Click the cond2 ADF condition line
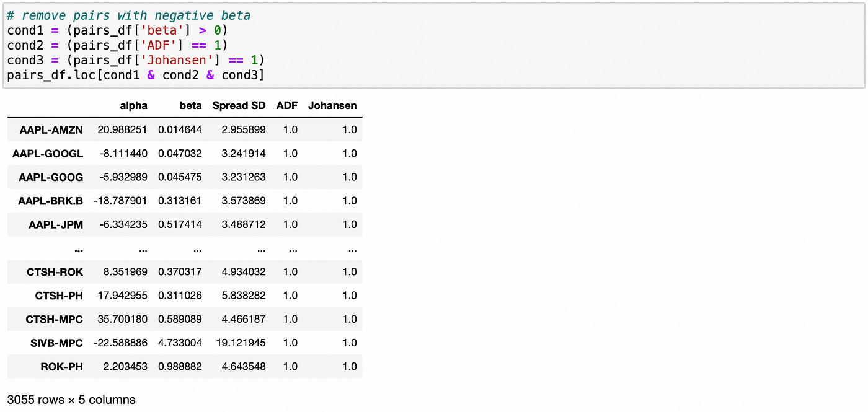The width and height of the screenshot is (868, 412). pyautogui.click(x=118, y=45)
